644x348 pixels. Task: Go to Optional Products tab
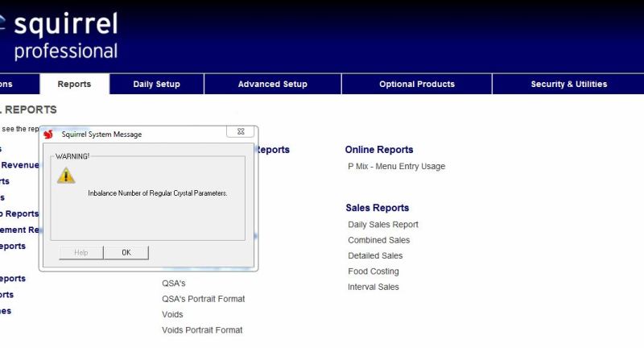(417, 85)
